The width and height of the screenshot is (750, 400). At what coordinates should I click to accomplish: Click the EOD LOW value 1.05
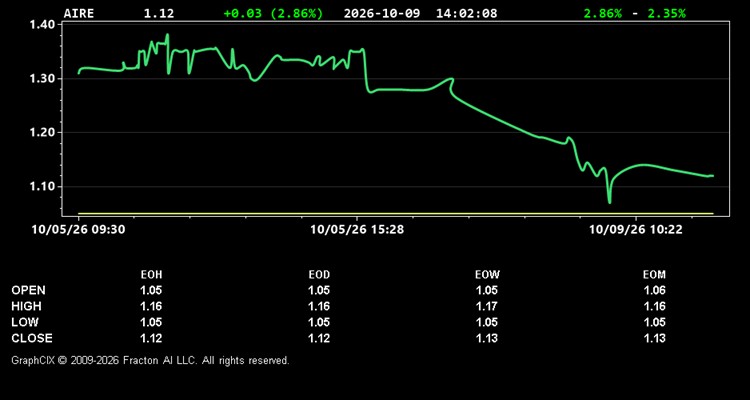click(x=319, y=322)
